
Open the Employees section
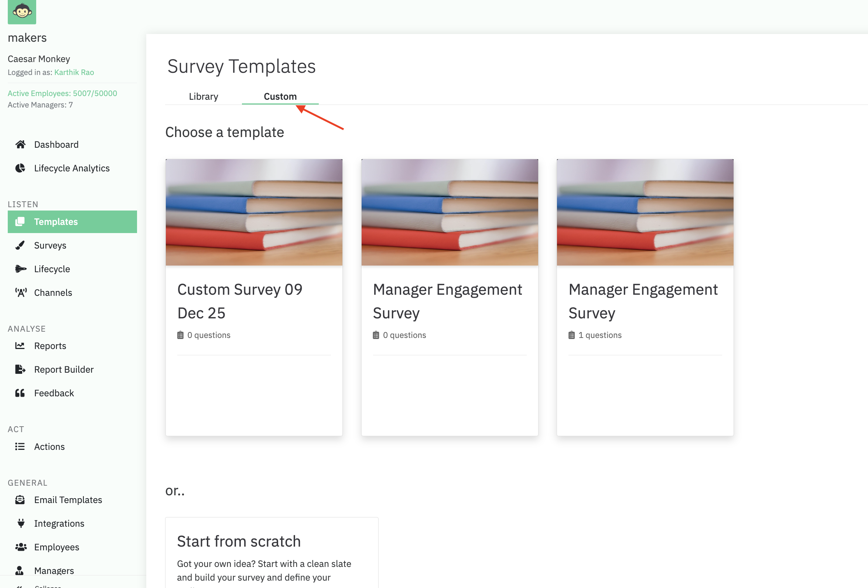tap(57, 547)
